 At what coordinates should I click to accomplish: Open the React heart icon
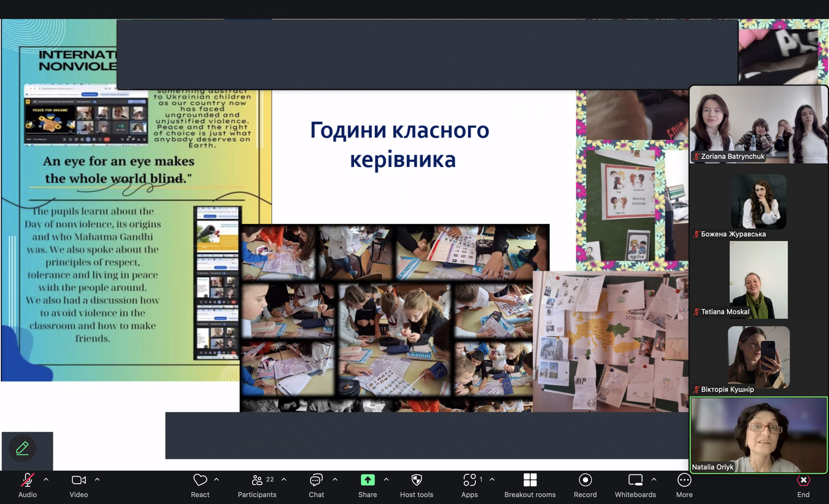click(x=200, y=480)
